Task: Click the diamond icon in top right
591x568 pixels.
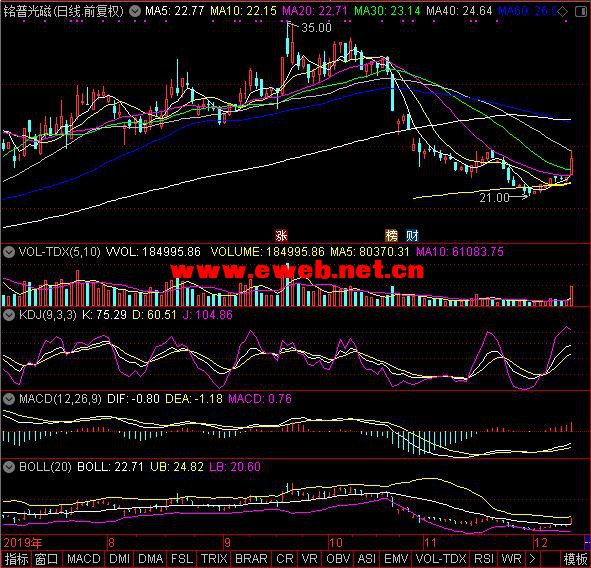Action: click(562, 12)
